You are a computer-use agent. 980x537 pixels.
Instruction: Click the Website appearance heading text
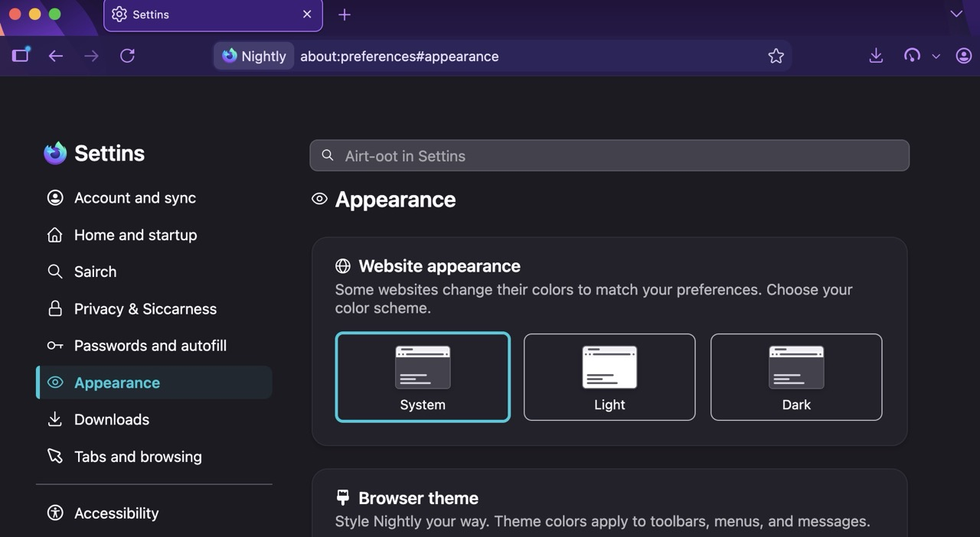click(x=439, y=266)
